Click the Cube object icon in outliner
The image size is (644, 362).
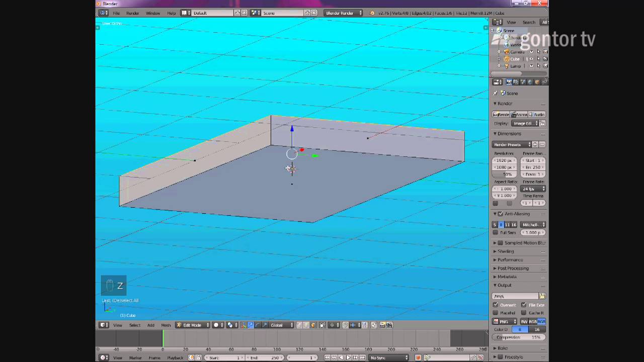pos(507,59)
